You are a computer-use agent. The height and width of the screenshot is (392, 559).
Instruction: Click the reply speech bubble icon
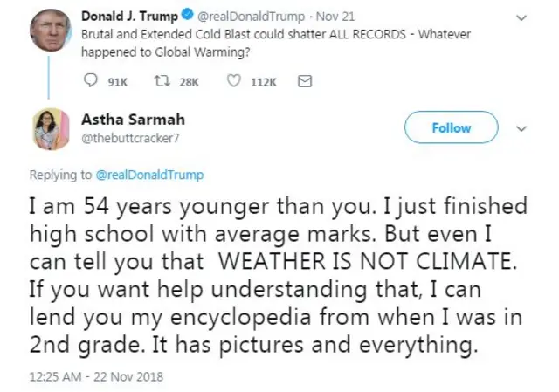[x=92, y=81]
